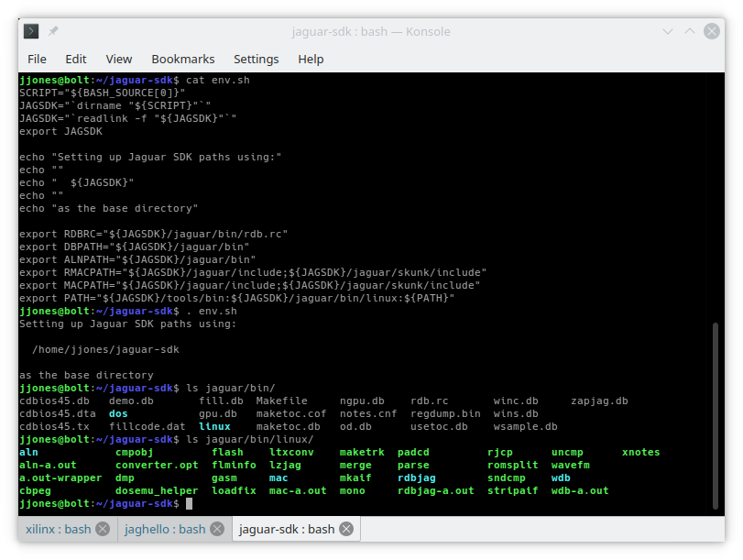Image resolution: width=743 pixels, height=560 pixels.
Task: Click the Konsole terminal icon in title bar
Action: [x=31, y=31]
